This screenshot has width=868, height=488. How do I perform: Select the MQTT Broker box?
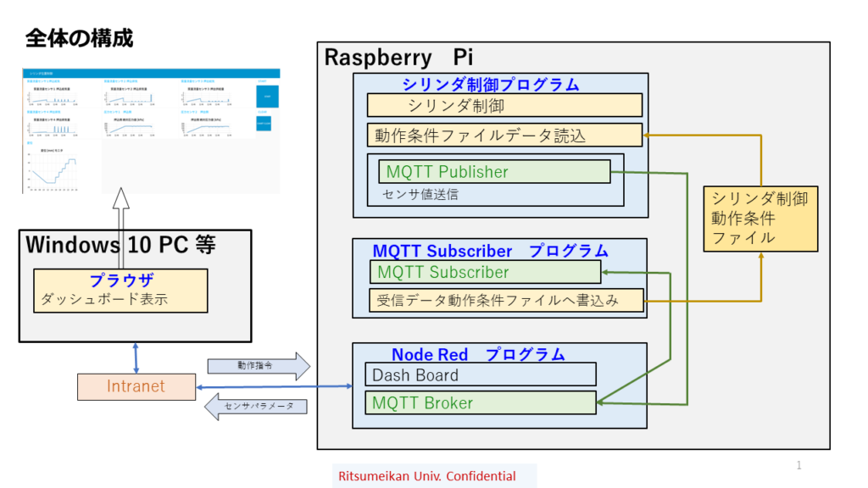(x=480, y=402)
